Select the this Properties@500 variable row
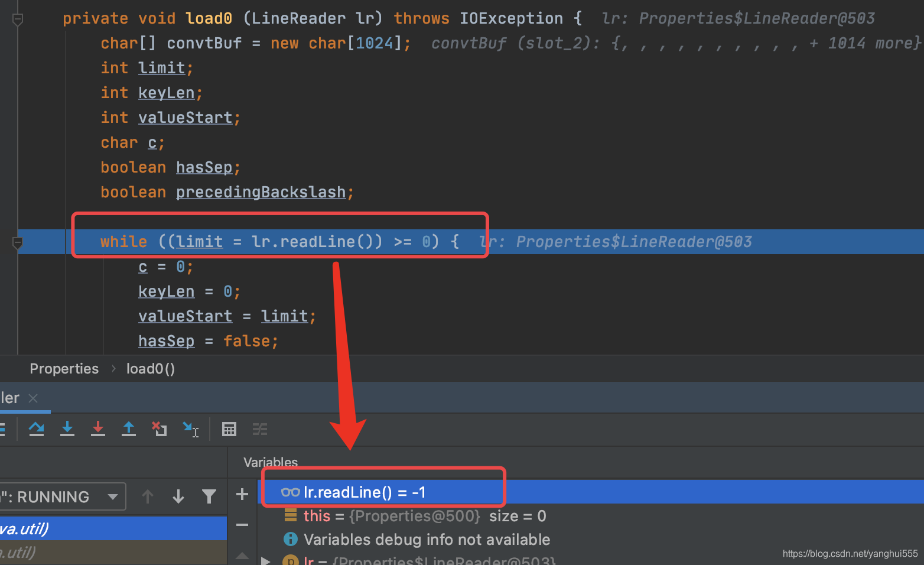Viewport: 924px width, 565px height. click(591, 516)
